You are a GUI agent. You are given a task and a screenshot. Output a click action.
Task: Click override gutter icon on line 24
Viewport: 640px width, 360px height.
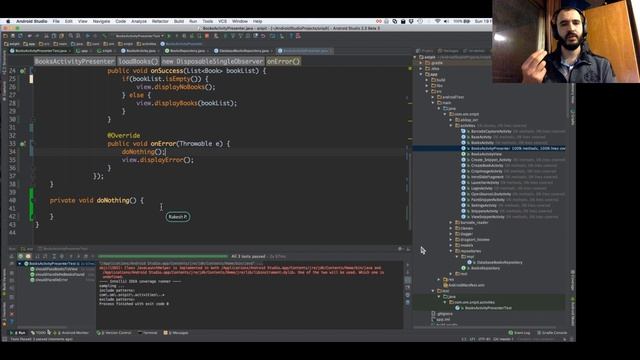22,71
